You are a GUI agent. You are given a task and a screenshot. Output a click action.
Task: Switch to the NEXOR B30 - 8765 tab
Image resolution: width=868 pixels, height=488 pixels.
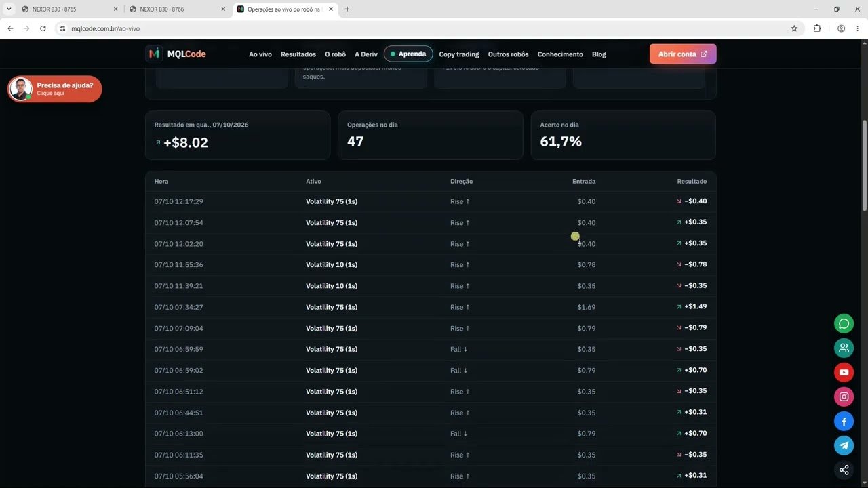point(70,9)
